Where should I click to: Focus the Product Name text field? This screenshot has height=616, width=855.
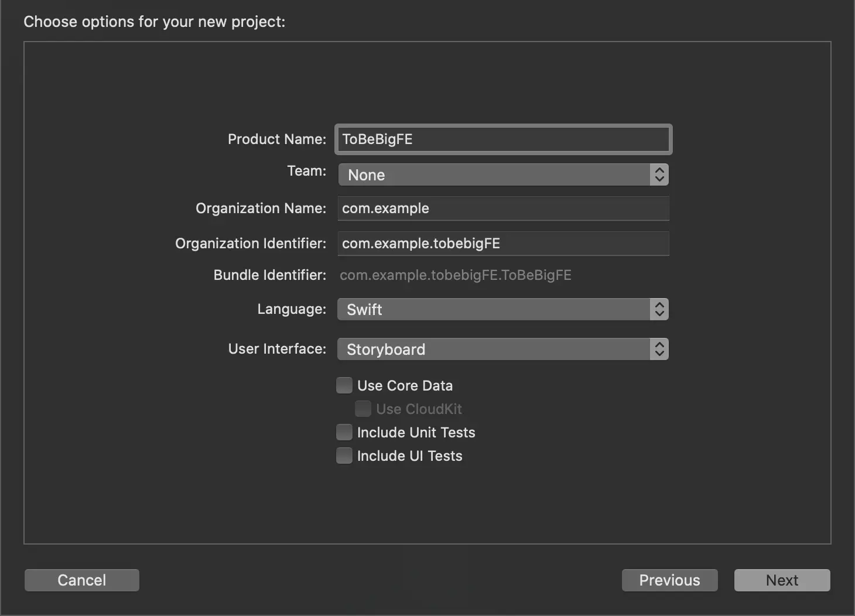tap(503, 139)
